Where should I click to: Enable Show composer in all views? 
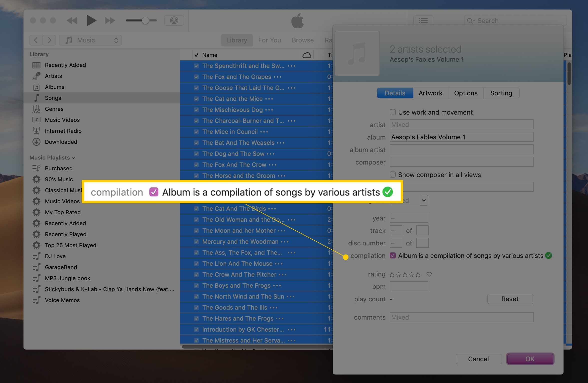coord(393,174)
